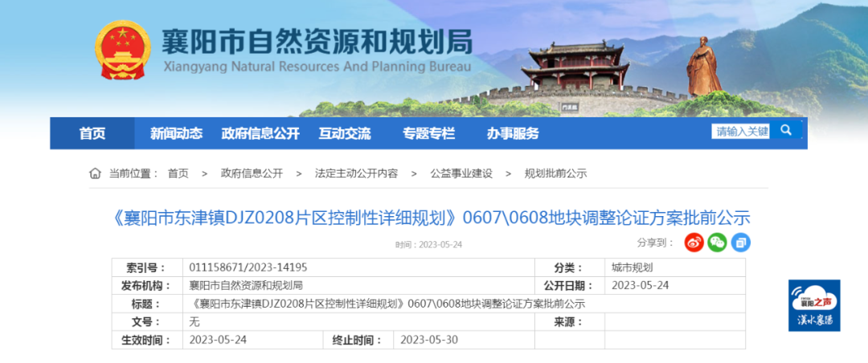Open the 首页 navigation tab
The height and width of the screenshot is (363, 868).
pos(92,133)
